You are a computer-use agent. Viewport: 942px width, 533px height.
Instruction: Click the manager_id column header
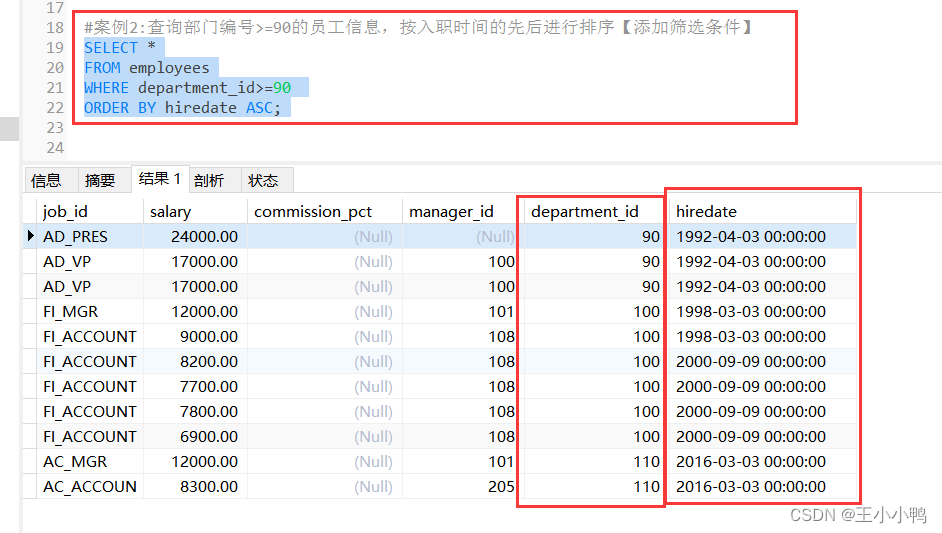click(x=461, y=212)
